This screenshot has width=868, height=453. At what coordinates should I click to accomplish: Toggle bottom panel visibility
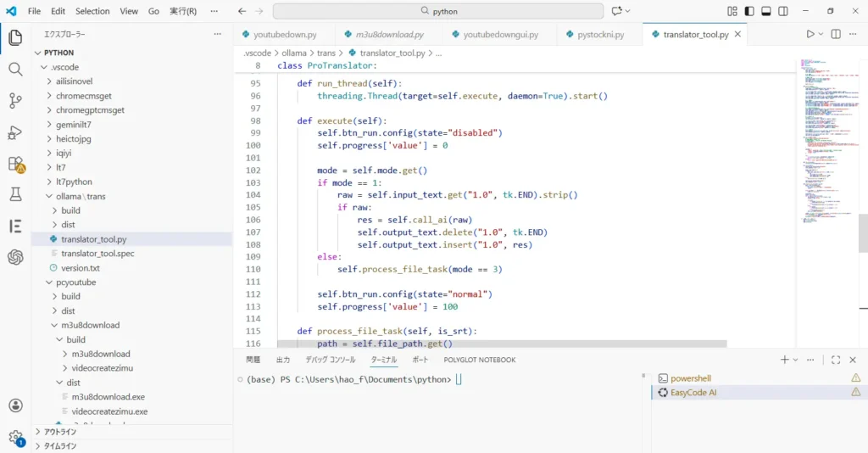[x=766, y=11]
